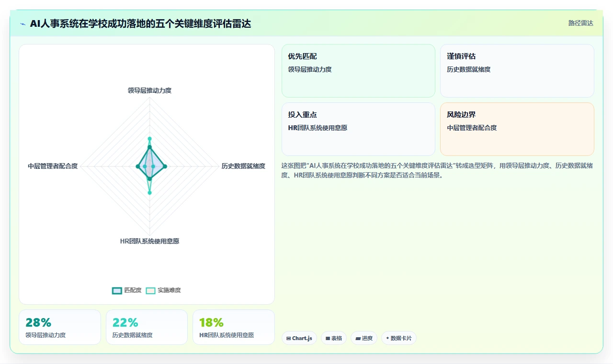Click the 22% 历史数据就绪度 stat card
The image size is (613, 364).
(x=147, y=327)
